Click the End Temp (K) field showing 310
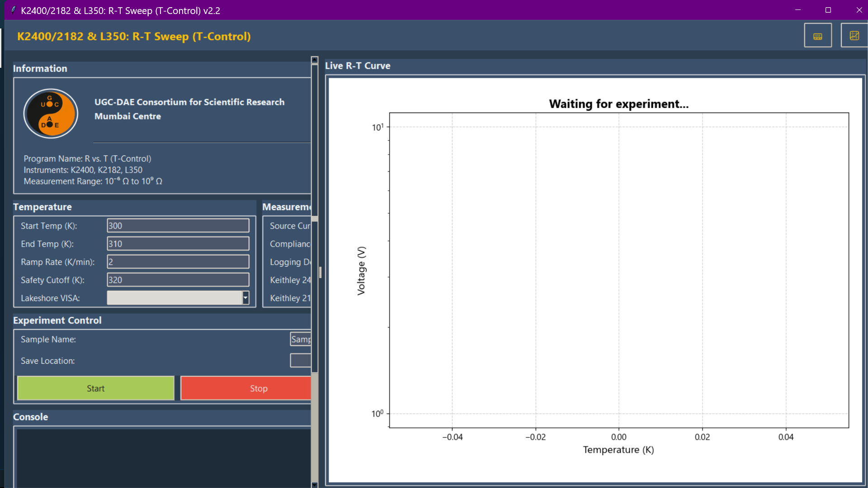868x488 pixels. pyautogui.click(x=178, y=244)
